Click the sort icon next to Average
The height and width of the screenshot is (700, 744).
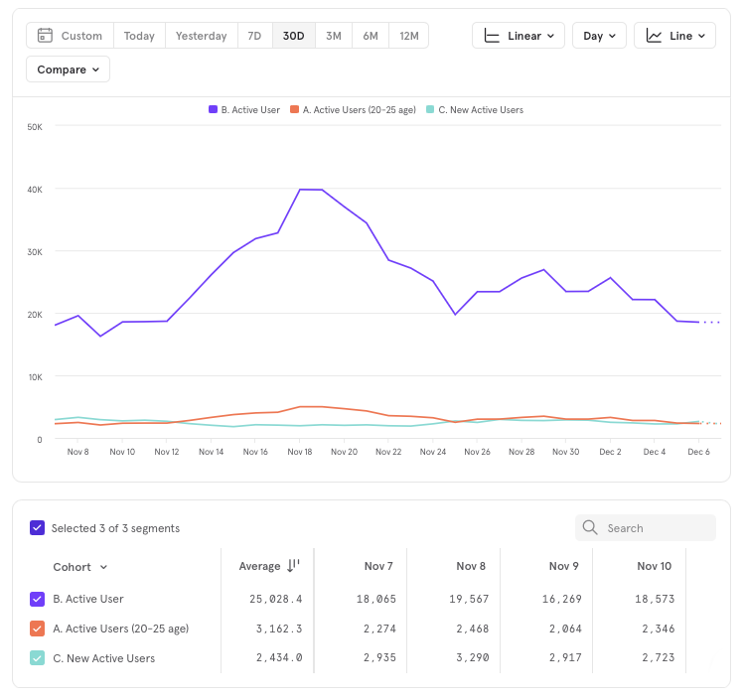point(293,566)
